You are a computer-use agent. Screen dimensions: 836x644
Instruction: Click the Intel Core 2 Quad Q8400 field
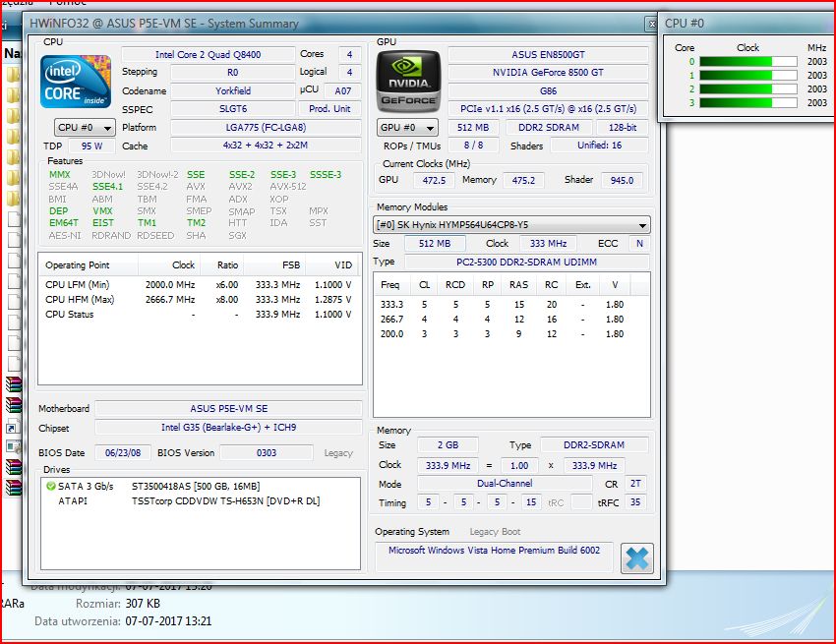(x=208, y=54)
